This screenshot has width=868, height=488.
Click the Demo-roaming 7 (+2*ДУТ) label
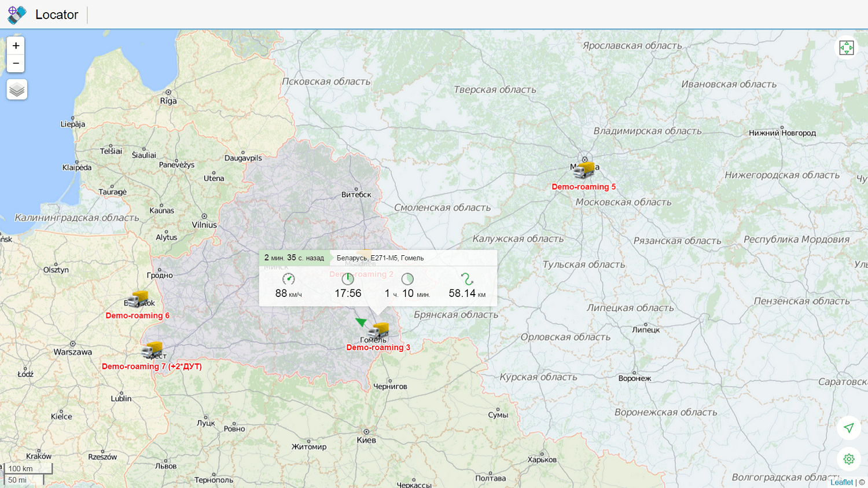[152, 366]
